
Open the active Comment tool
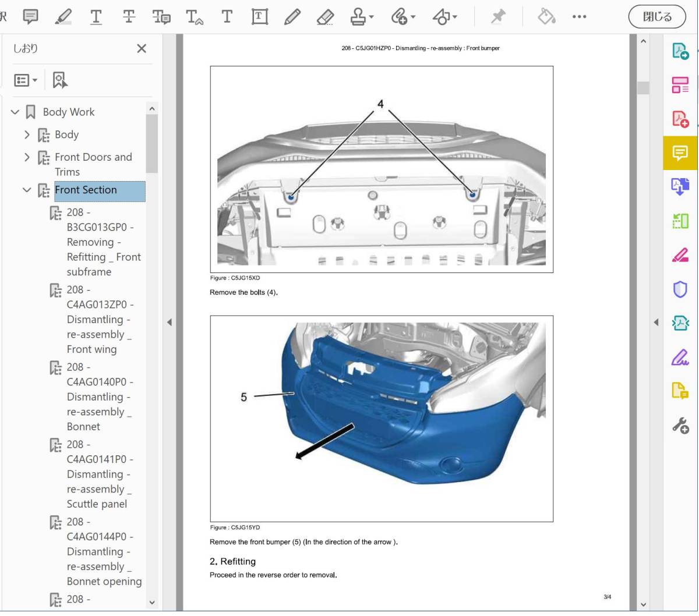point(680,153)
